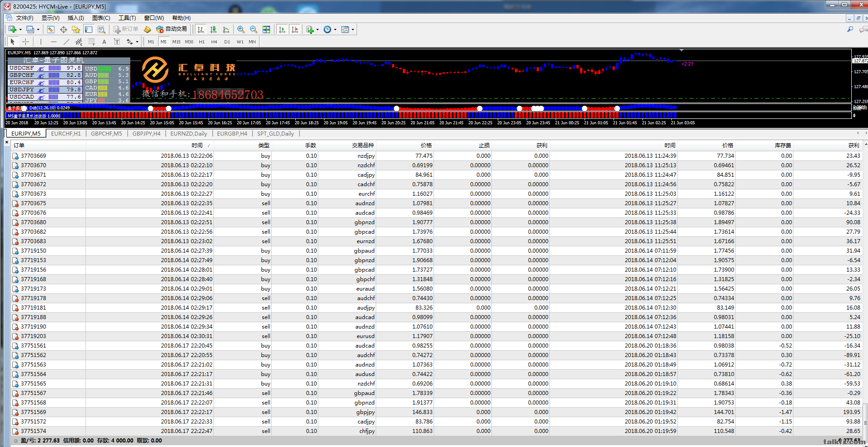Open the Periods clock icon

(327, 29)
